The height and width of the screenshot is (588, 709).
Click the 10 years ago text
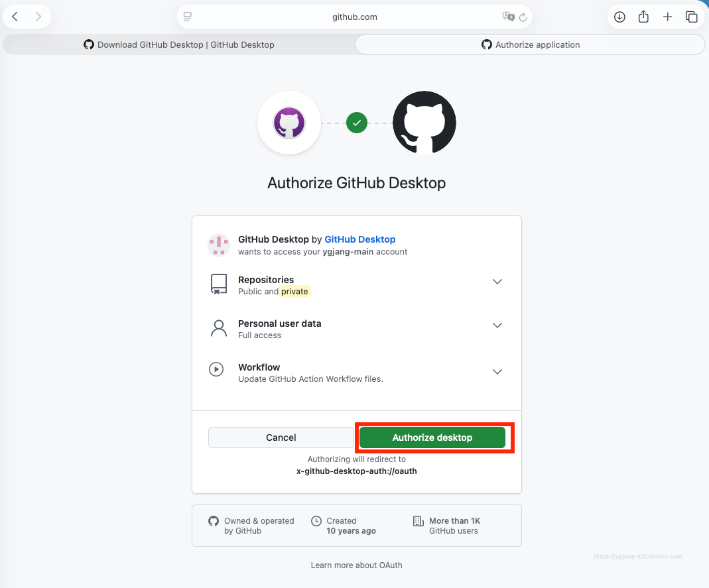[351, 531]
